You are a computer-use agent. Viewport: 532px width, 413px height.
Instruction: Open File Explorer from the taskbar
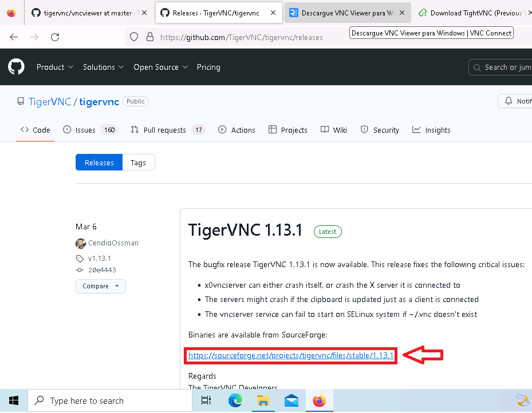coord(263,401)
